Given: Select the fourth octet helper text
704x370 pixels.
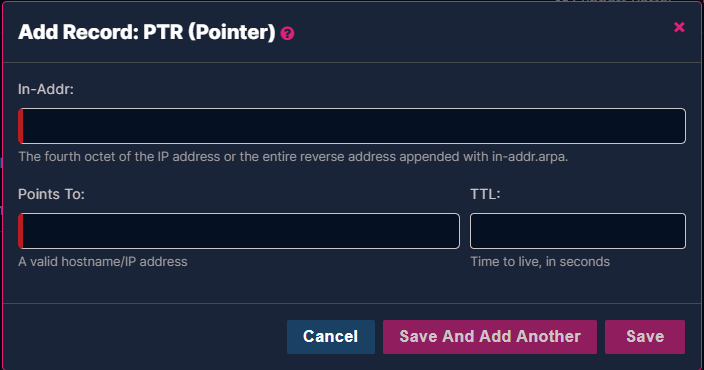Looking at the screenshot, I should pyautogui.click(x=293, y=157).
